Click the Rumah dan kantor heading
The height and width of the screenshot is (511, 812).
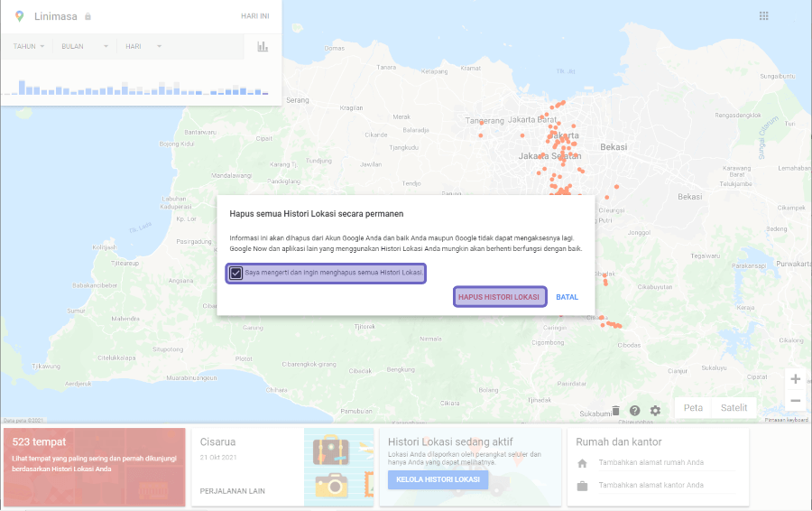(619, 441)
